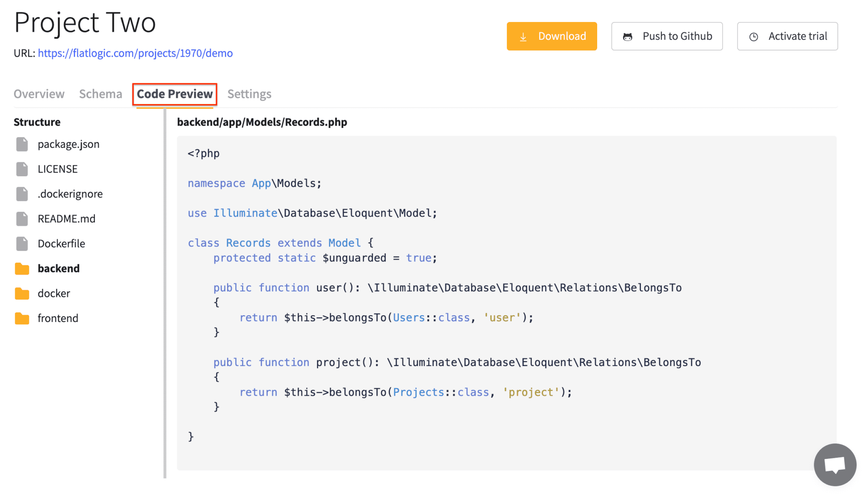Select README.md in the file tree
This screenshot has height=494, width=868.
tap(67, 219)
